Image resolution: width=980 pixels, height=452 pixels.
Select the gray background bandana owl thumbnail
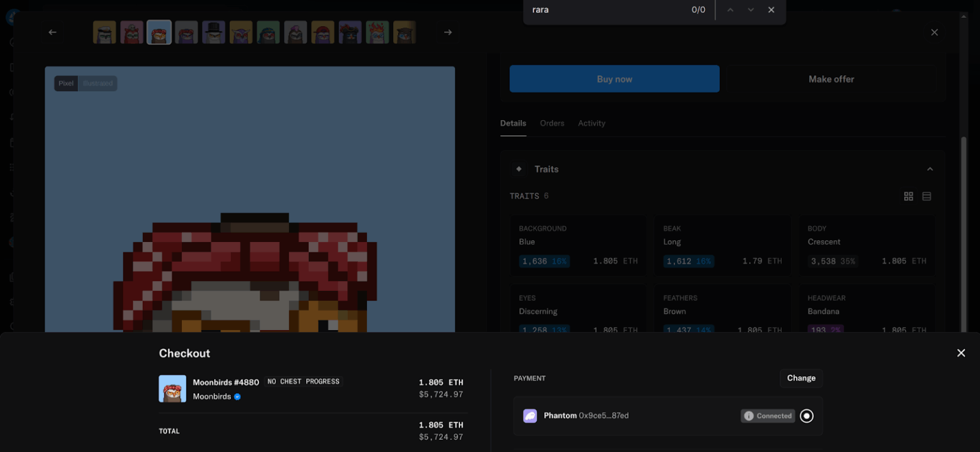point(186,32)
